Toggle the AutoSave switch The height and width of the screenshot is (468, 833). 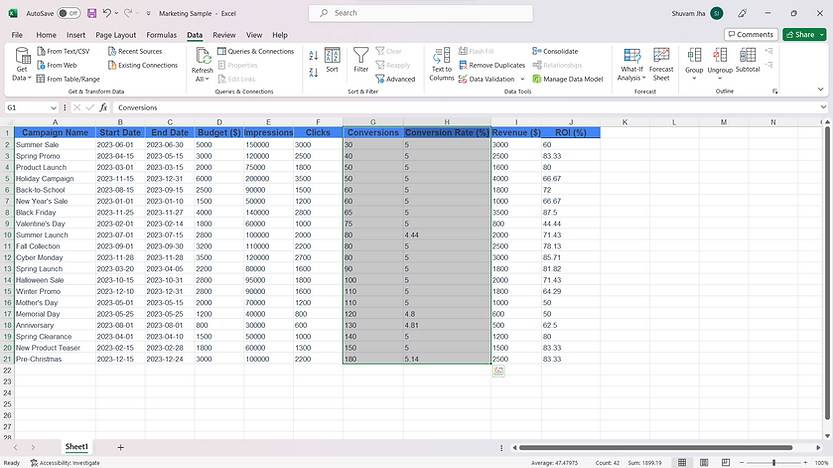tap(68, 13)
